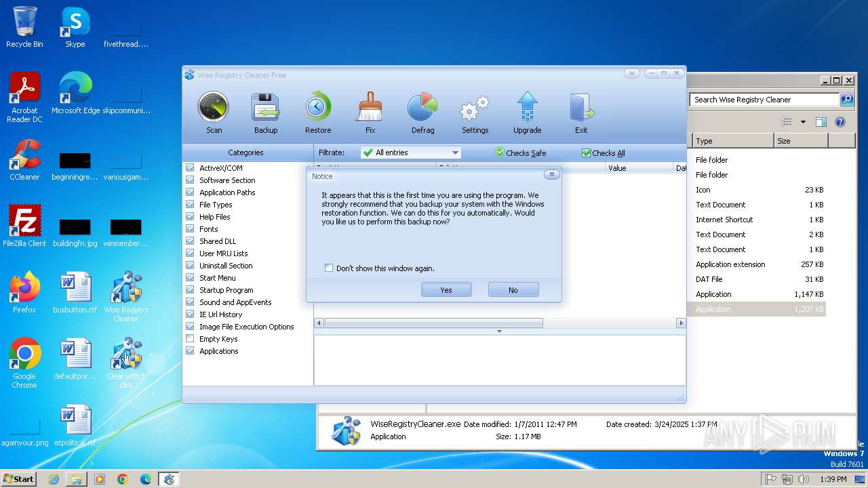Start a registry Scan from the toolbar
The width and height of the screenshot is (868, 488).
pos(214,113)
